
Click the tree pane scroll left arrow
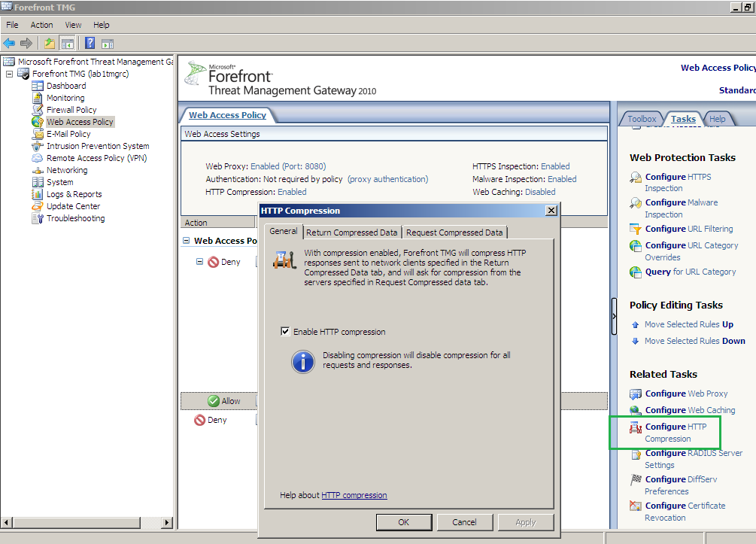(x=7, y=522)
